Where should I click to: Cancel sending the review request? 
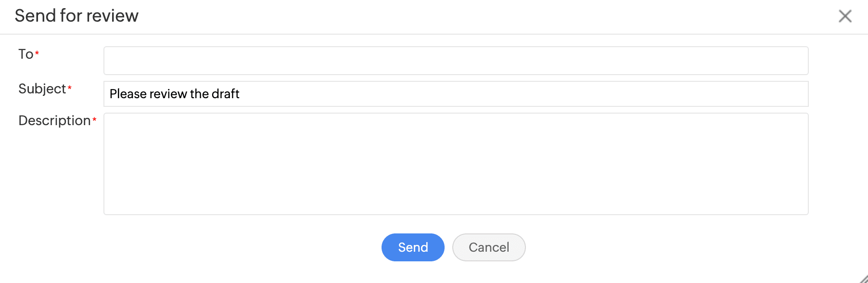coord(489,247)
